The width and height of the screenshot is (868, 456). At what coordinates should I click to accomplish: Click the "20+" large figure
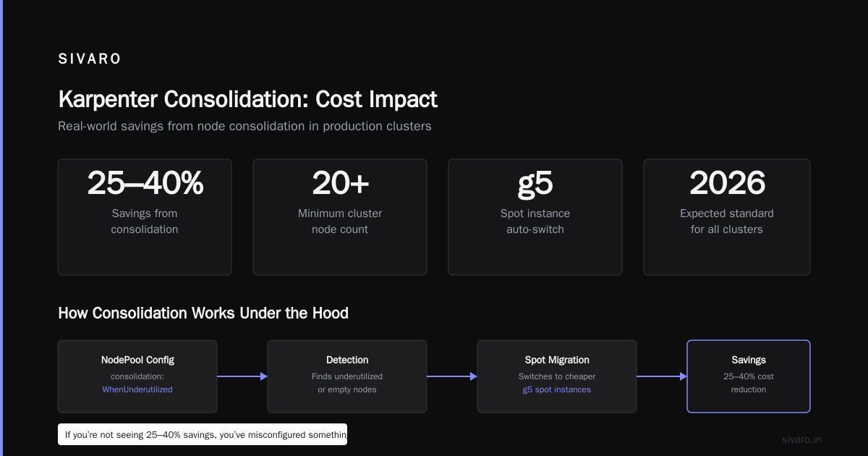340,183
